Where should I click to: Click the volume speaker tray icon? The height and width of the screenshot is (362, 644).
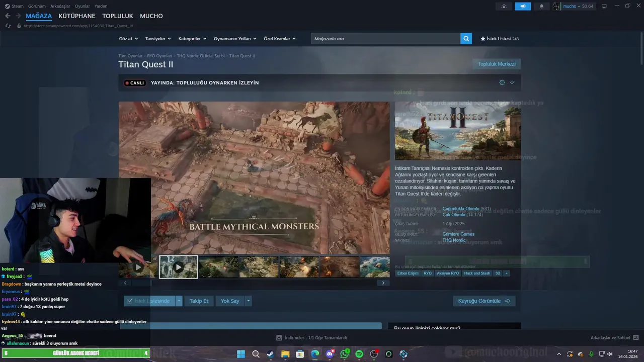(610, 354)
